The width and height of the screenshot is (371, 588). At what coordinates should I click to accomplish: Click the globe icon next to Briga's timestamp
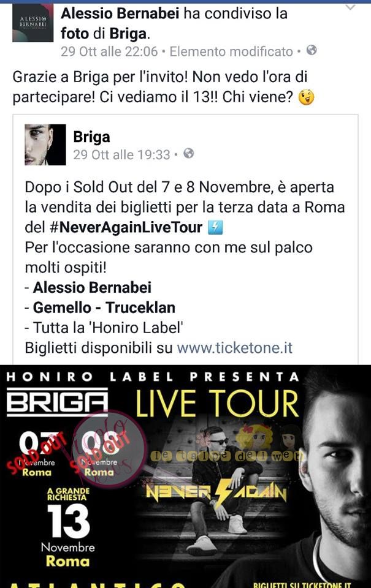pos(188,153)
